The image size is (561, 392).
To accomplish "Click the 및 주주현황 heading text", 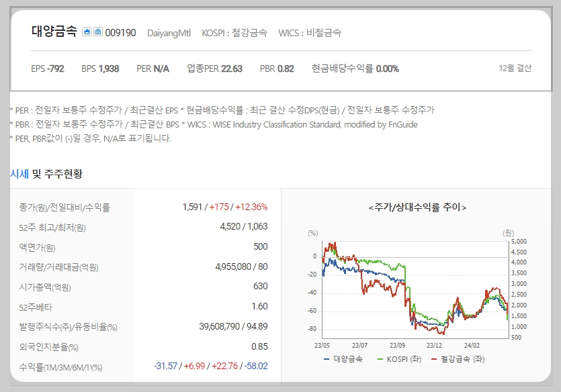I will [57, 174].
